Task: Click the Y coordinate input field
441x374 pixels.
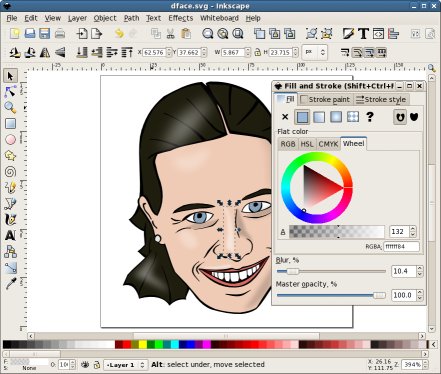Action: pyautogui.click(x=189, y=52)
